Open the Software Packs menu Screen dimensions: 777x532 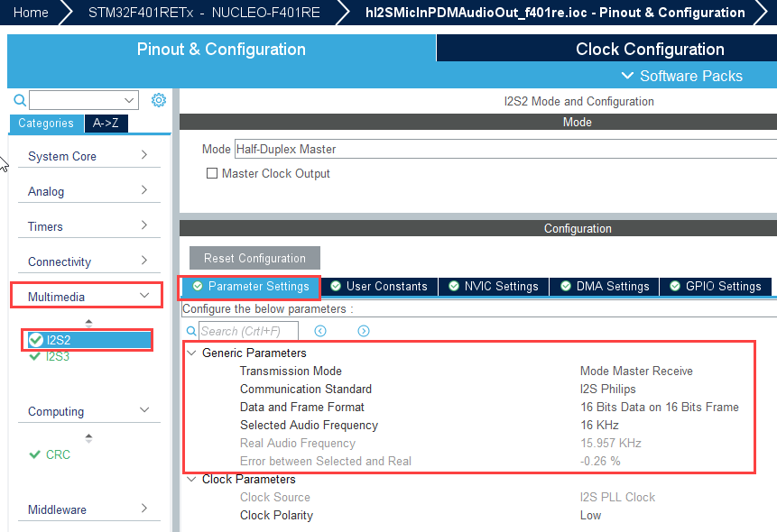[x=682, y=76]
